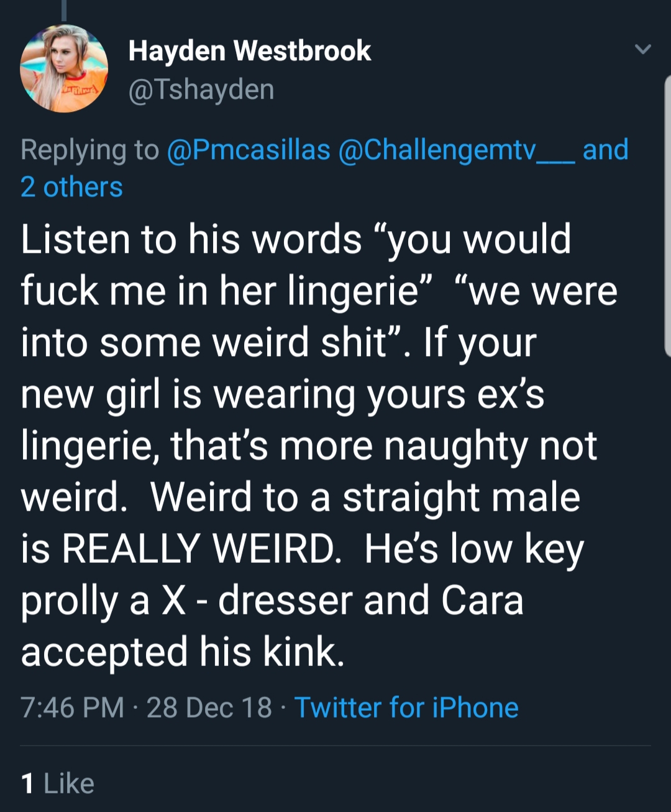Screen dimensions: 671x812
Task: Open the @Pmcasillas mention link
Action: pos(249,150)
